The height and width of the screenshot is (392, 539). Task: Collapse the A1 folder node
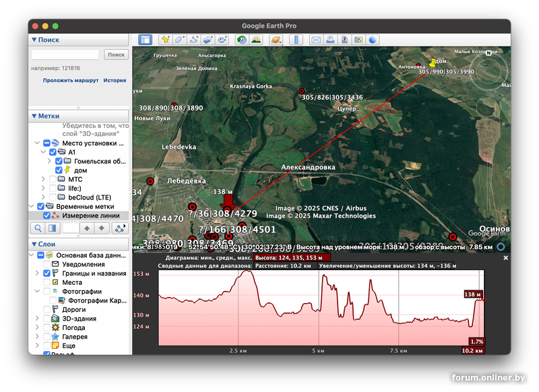(x=43, y=152)
